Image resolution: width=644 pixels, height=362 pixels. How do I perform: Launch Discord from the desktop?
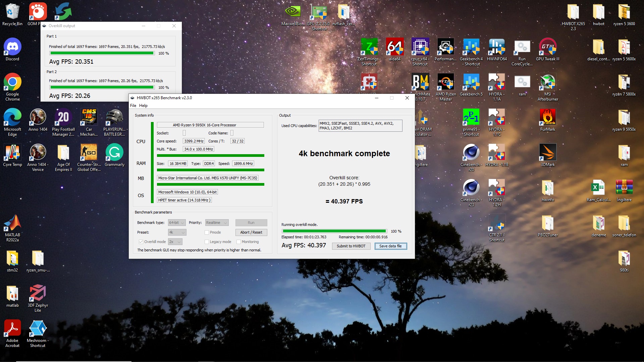(x=12, y=50)
